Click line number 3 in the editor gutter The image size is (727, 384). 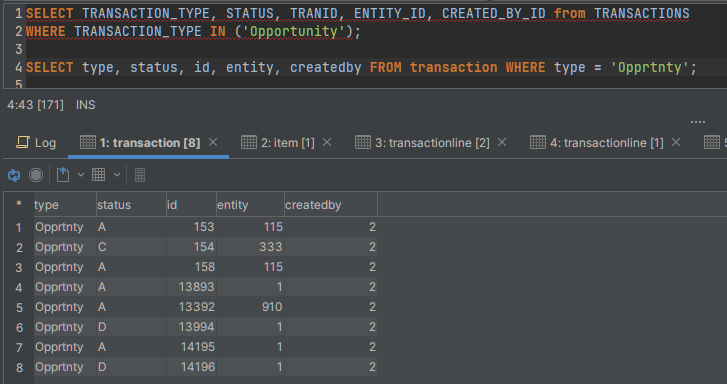tap(18, 49)
